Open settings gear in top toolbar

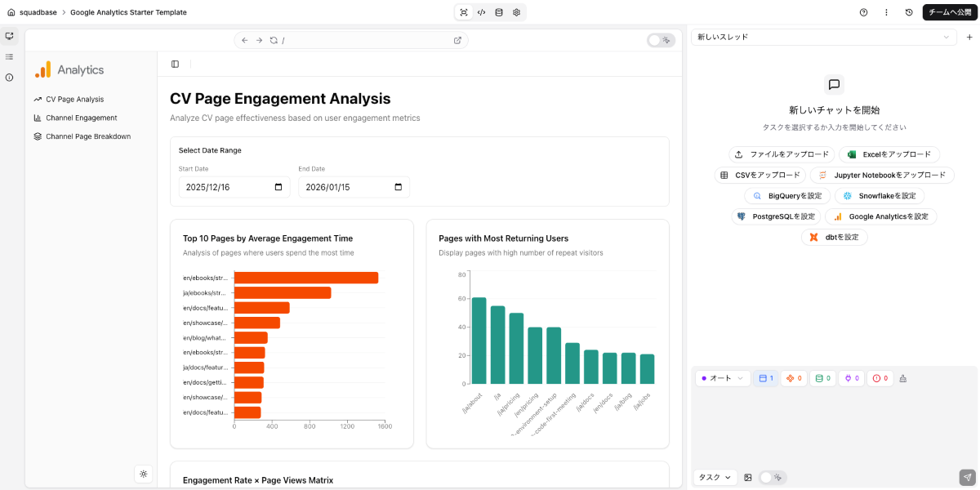click(517, 12)
